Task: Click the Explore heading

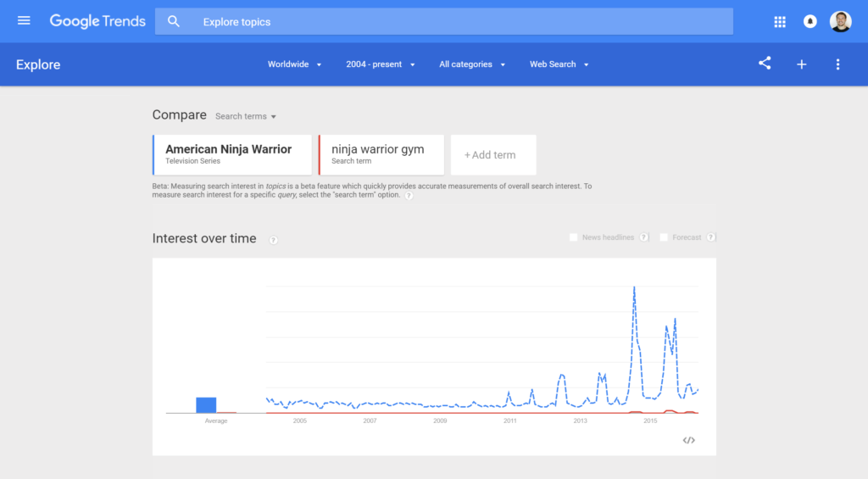Action: tap(38, 64)
